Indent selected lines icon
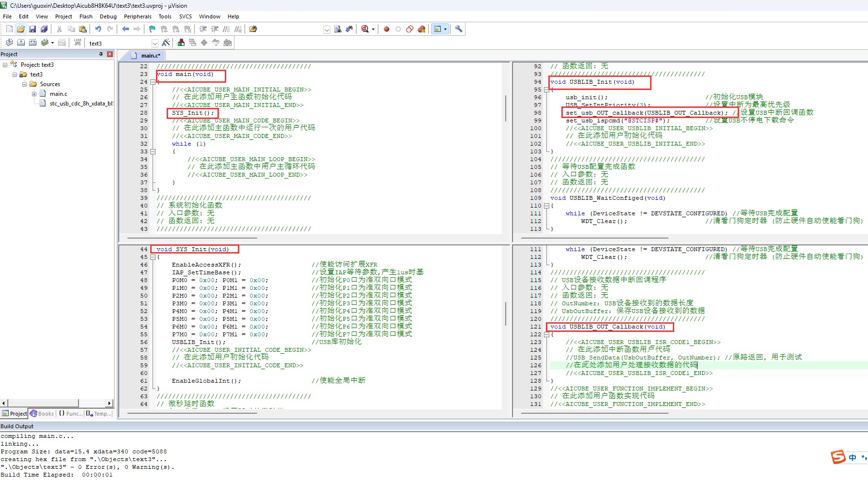The height and width of the screenshot is (480, 868). [x=203, y=29]
